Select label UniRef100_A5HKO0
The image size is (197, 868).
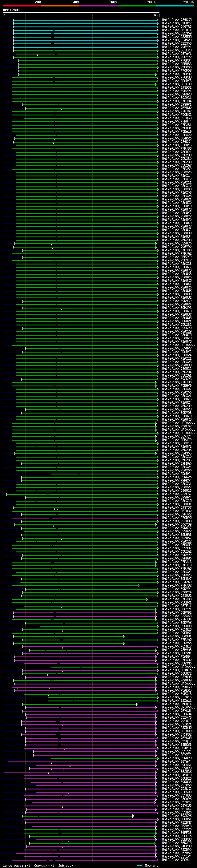tap(176, 67)
